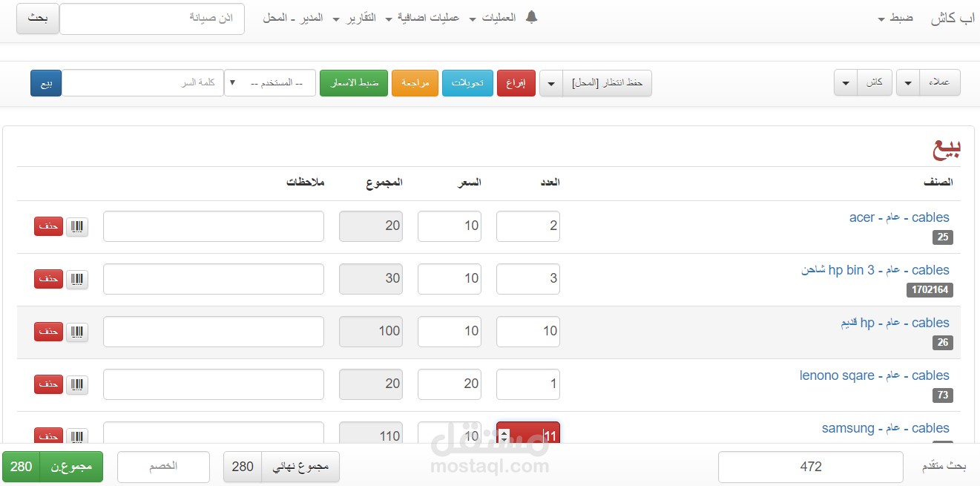This screenshot has width=980, height=486.
Task: Click the blue بيع sell button
Action: pyautogui.click(x=46, y=83)
